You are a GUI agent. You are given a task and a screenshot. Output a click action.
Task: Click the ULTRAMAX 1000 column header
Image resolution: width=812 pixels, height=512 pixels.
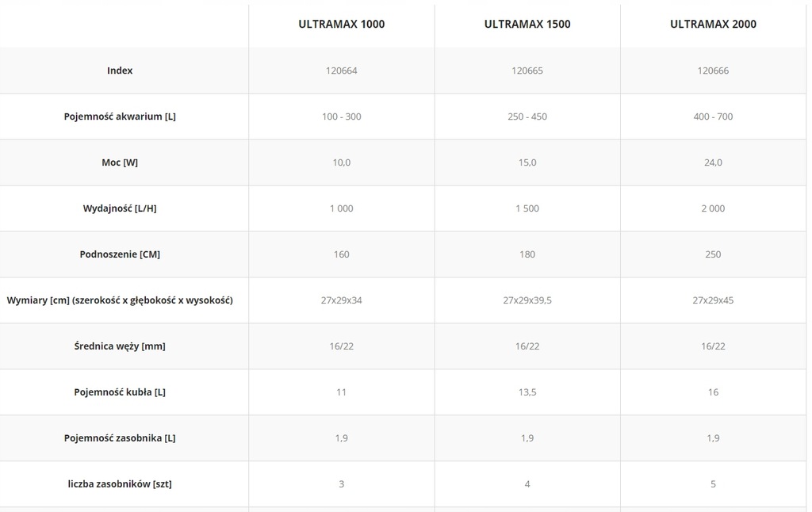click(x=342, y=24)
